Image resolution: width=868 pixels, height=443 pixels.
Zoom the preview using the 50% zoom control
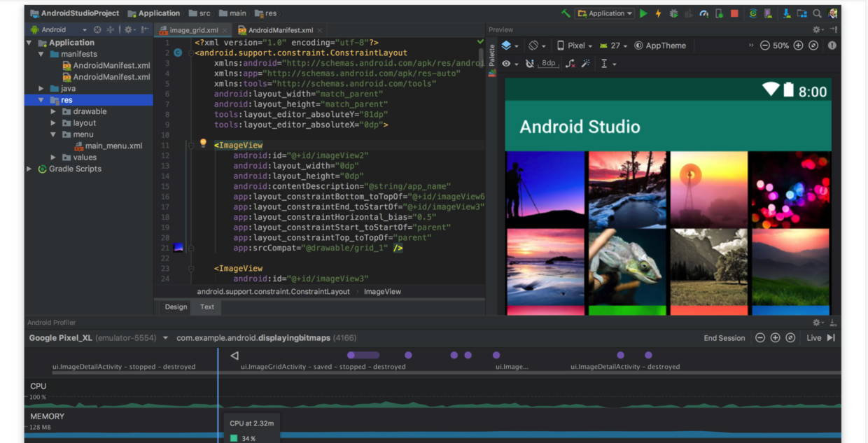click(779, 45)
